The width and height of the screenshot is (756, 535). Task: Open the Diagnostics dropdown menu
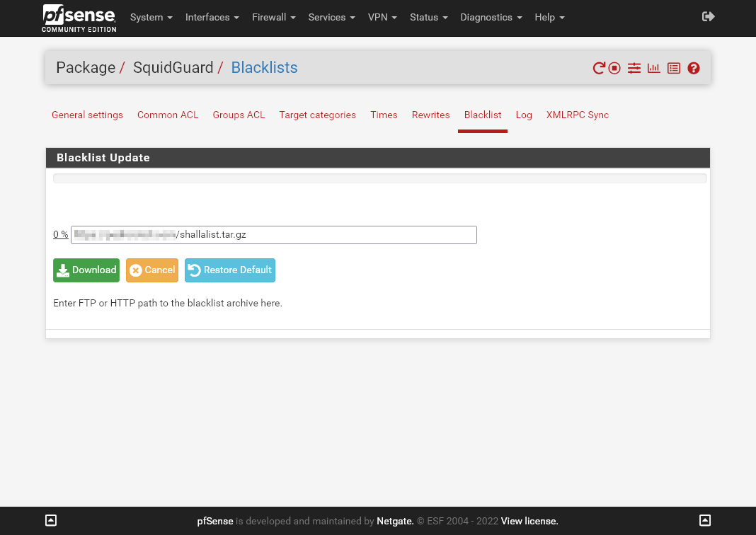[491, 17]
